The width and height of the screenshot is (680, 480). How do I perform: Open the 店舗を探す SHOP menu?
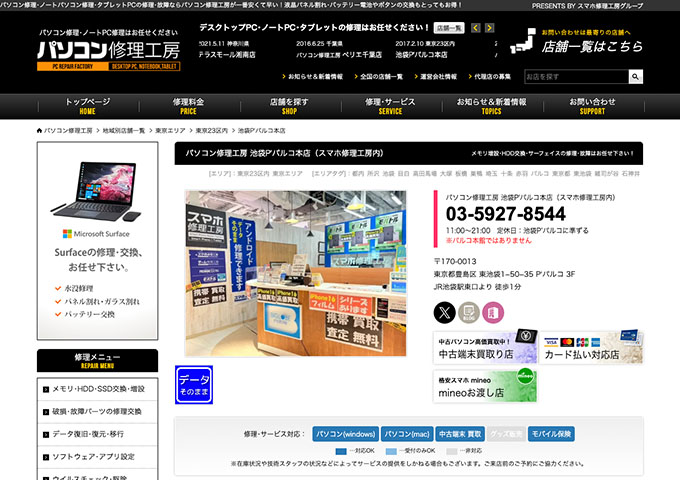(289, 106)
